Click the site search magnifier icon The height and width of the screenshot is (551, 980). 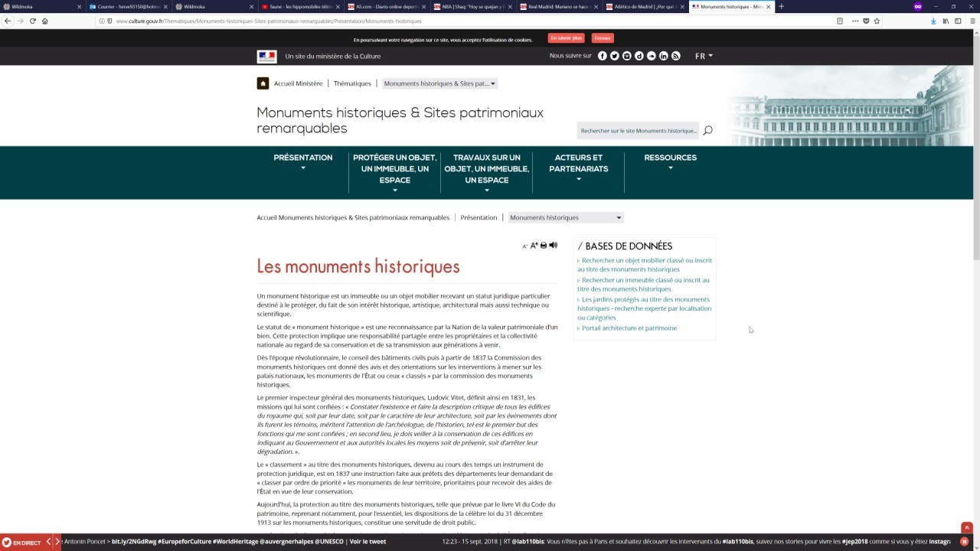click(708, 130)
